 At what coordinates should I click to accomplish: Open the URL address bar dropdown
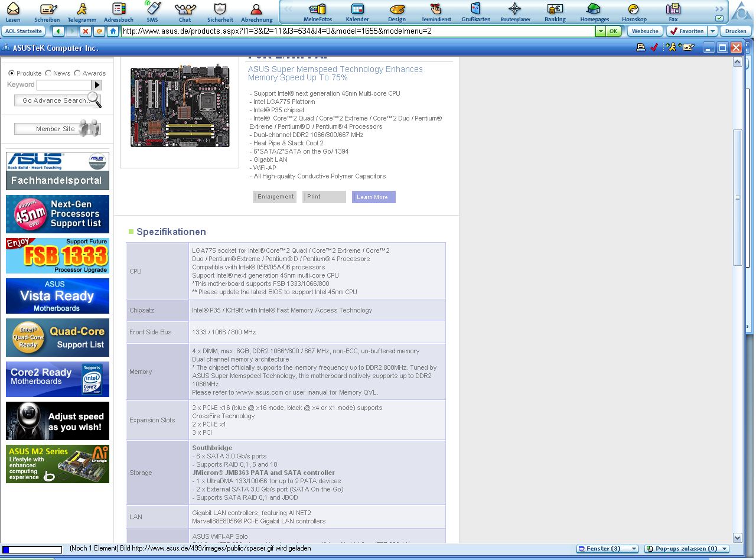pos(600,31)
